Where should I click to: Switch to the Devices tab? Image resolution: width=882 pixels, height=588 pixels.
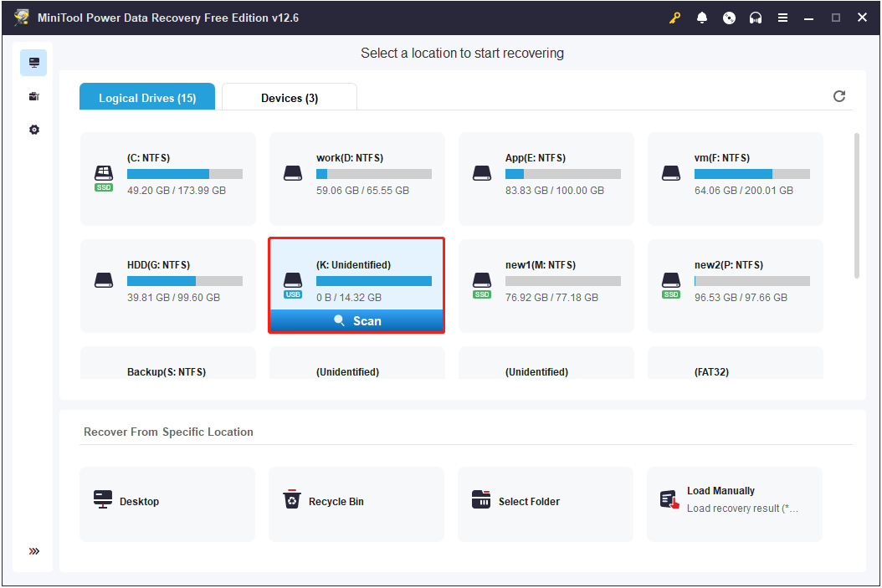[x=289, y=96]
